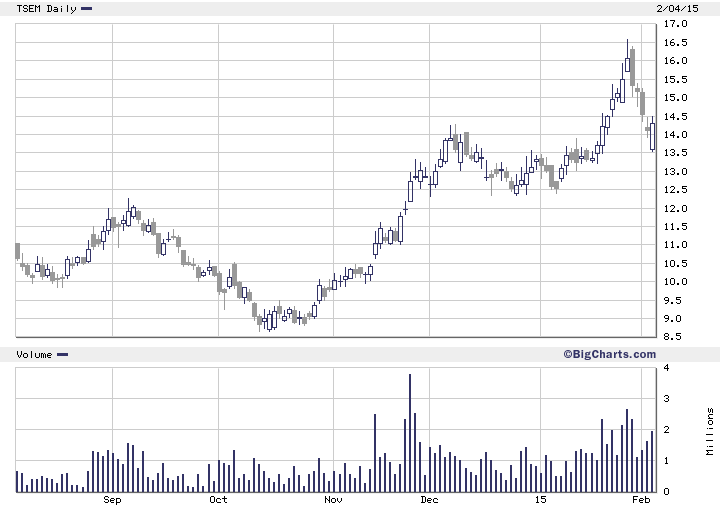Select the 17.0 price axis label

pyautogui.click(x=675, y=23)
